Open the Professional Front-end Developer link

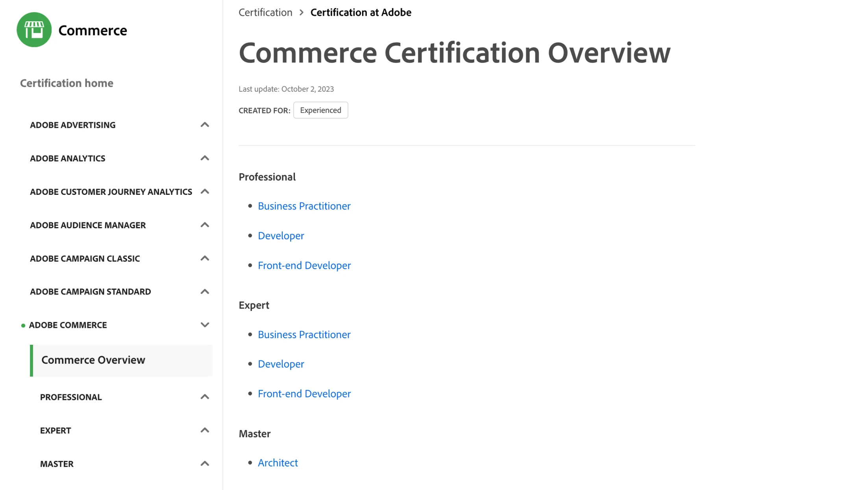tap(304, 266)
